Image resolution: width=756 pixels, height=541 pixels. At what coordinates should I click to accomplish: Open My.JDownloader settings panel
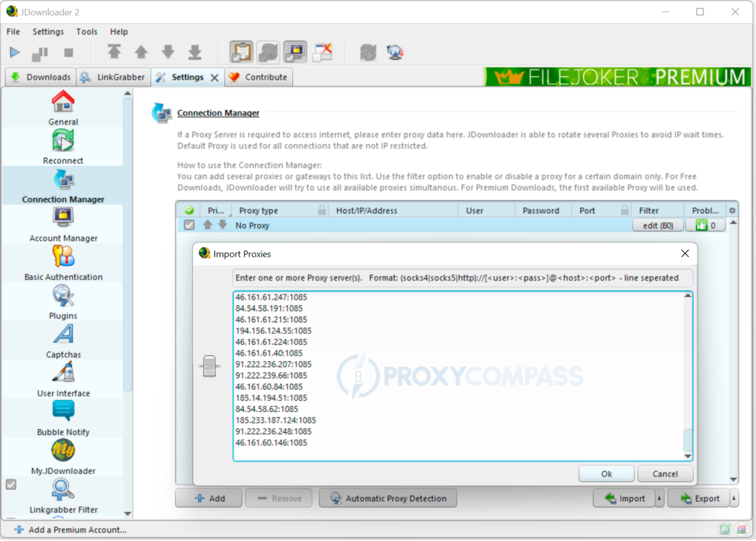point(63,457)
